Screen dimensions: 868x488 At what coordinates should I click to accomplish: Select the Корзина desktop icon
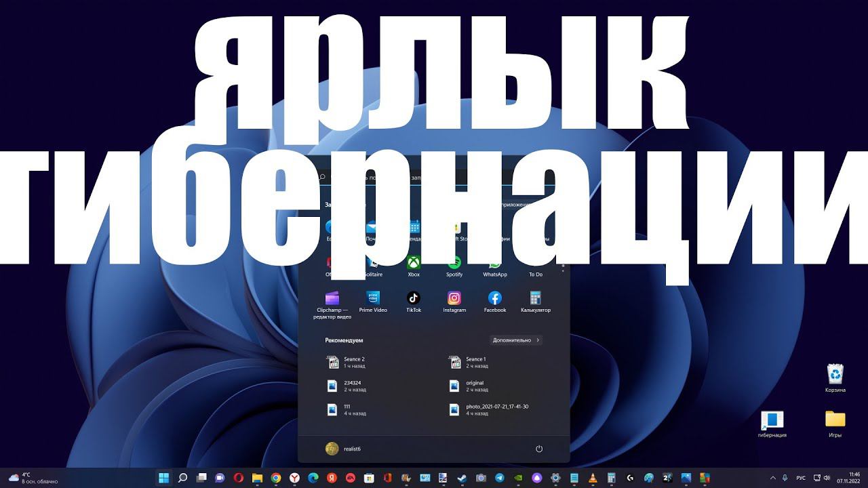(x=835, y=378)
